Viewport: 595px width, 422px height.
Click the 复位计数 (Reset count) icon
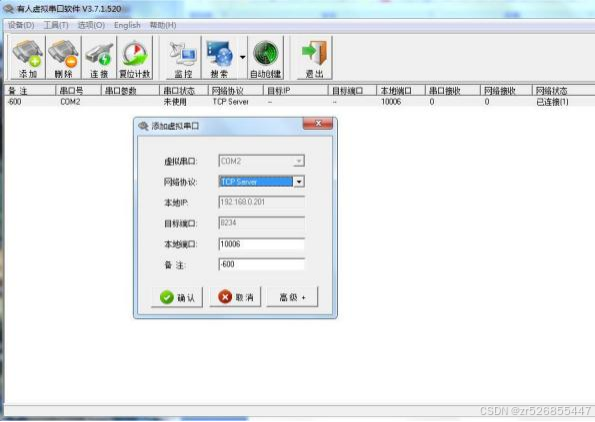pos(135,58)
